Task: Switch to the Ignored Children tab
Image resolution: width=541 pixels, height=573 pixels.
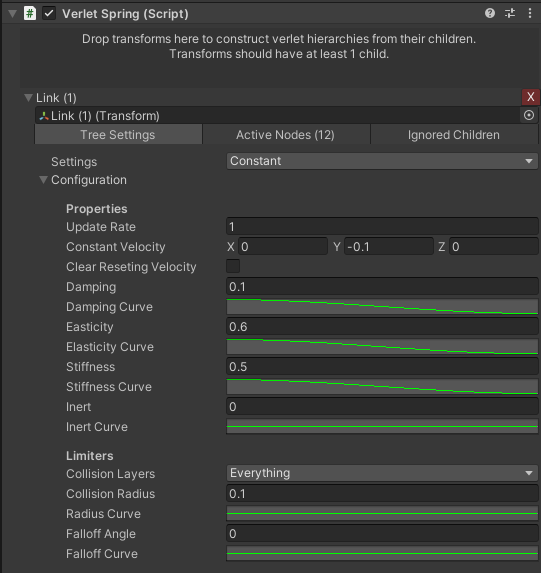Action: pos(454,135)
